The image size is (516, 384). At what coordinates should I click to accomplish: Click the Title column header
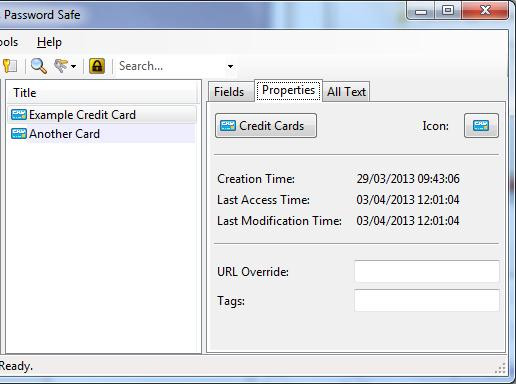102,93
